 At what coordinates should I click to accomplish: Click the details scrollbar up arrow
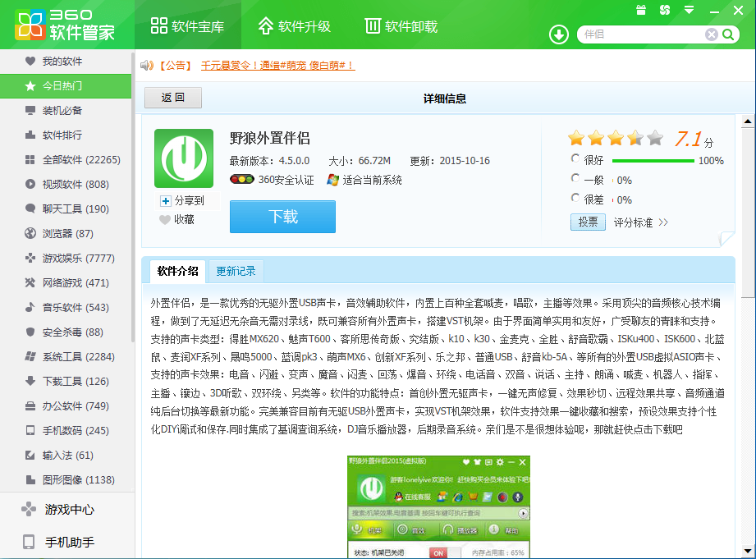(x=748, y=121)
